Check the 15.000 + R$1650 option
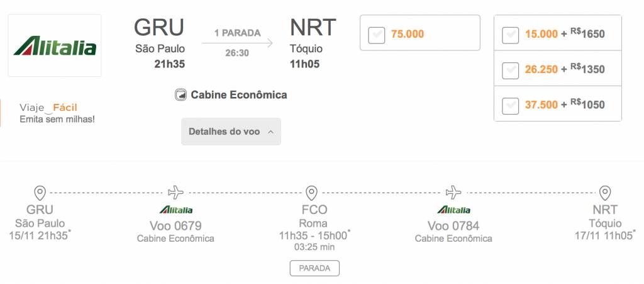This screenshot has height=284, width=644. [510, 35]
